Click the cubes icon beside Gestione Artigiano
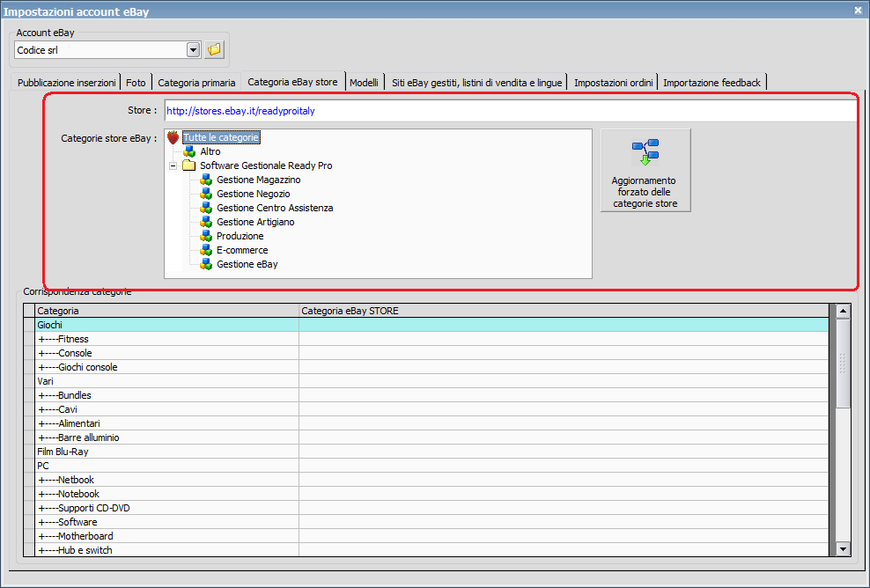This screenshot has height=588, width=870. (206, 222)
